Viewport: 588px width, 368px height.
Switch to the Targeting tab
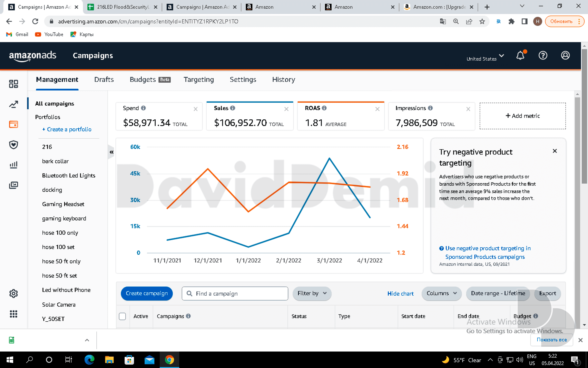pyautogui.click(x=199, y=80)
